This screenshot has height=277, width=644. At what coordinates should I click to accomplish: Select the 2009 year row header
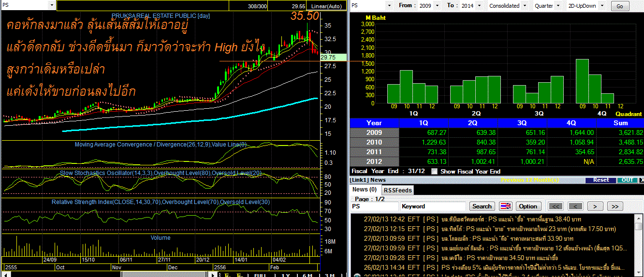tap(374, 132)
